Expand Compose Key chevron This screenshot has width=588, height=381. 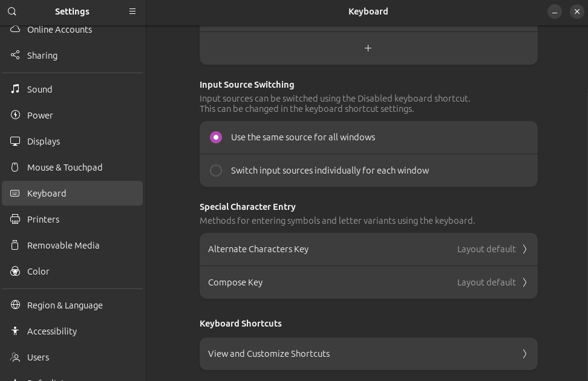(x=525, y=282)
